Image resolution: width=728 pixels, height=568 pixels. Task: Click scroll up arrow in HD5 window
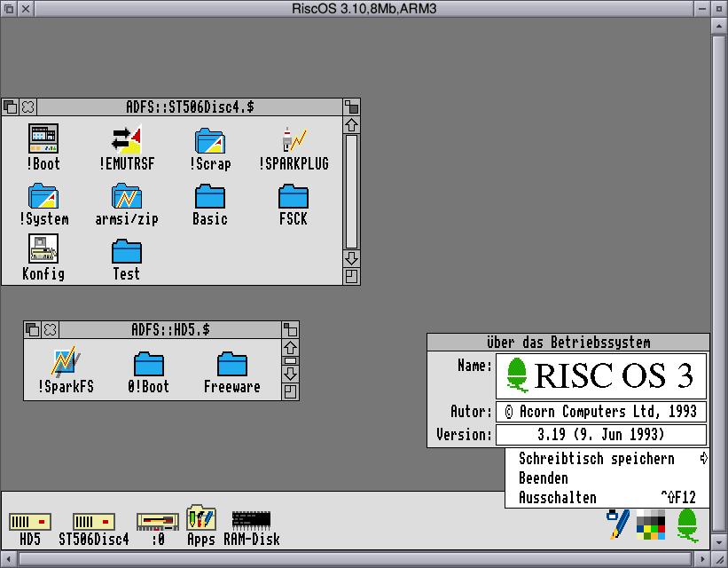click(x=290, y=347)
